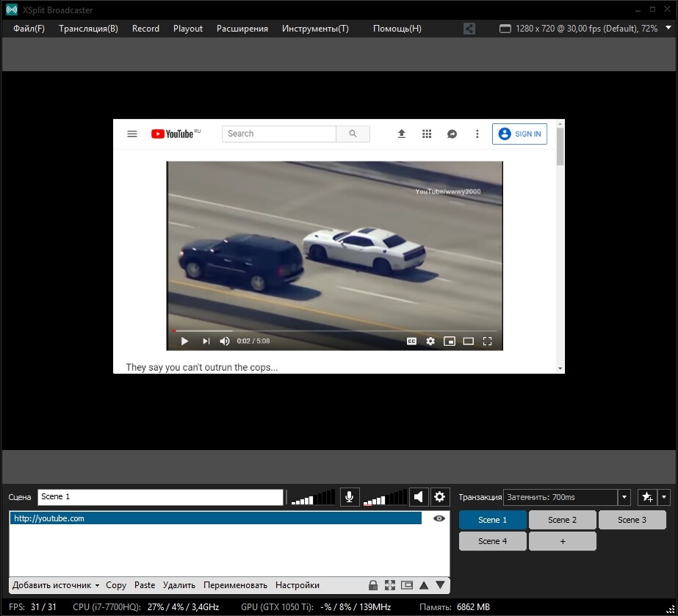
Task: Move source down with triangle arrow
Action: pyautogui.click(x=440, y=585)
